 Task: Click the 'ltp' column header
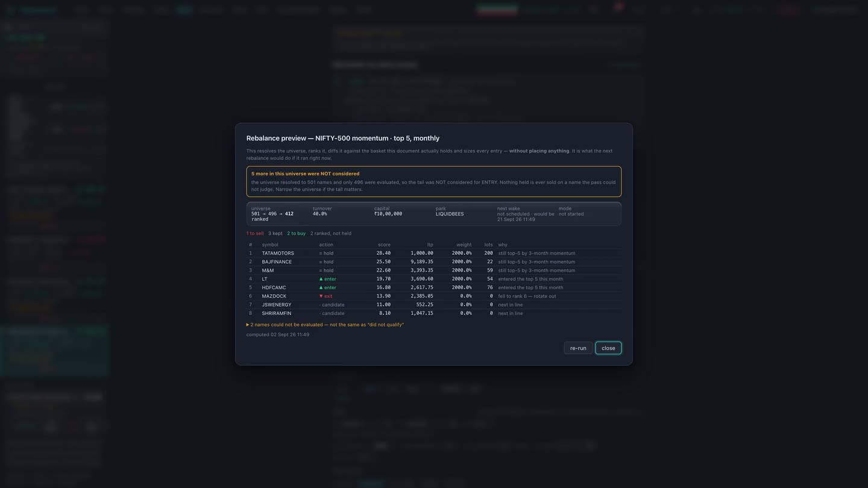430,245
